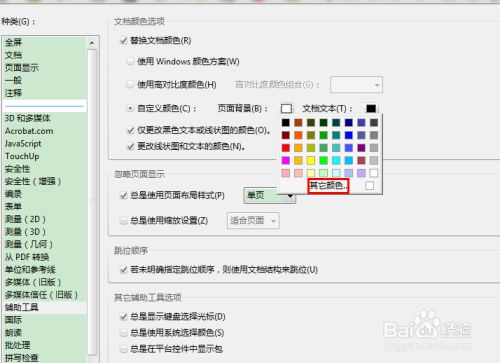Screen dimensions: 500x363
Task: Open the 单页 page layout dropdown
Action: point(269,195)
